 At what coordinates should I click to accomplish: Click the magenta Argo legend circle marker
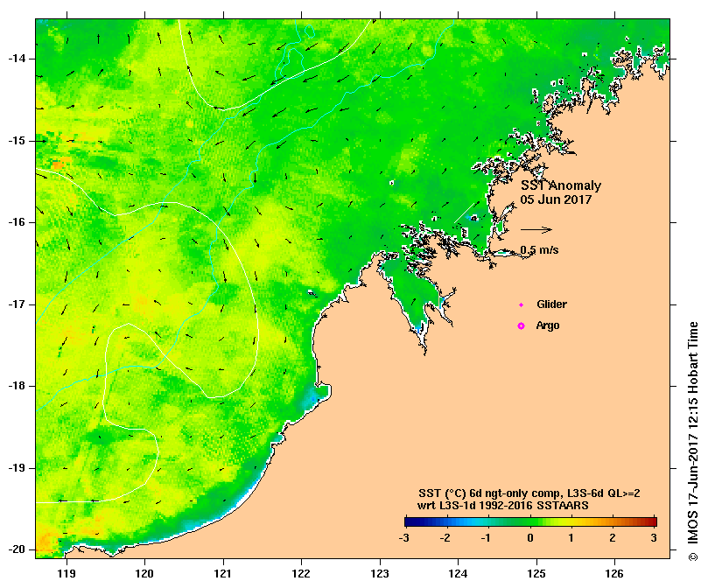pyautogui.click(x=521, y=325)
